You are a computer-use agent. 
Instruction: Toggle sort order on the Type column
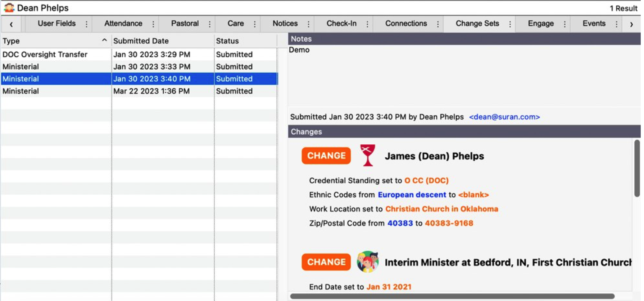pyautogui.click(x=104, y=41)
